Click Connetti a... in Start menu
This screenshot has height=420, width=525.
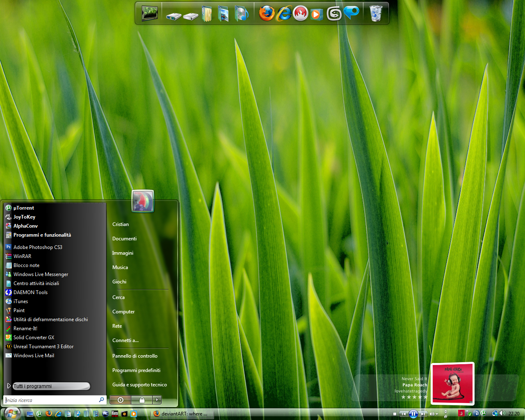pos(126,340)
